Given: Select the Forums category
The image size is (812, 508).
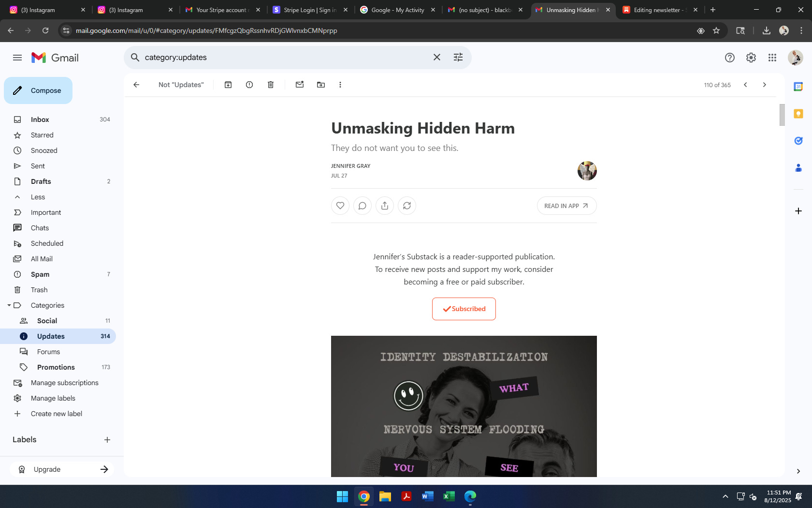Looking at the screenshot, I should coord(58,352).
